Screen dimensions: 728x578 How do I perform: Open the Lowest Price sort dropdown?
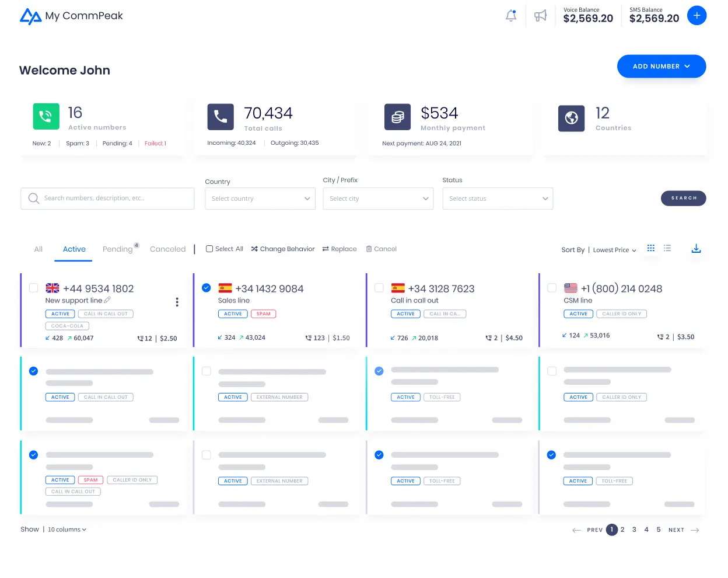(614, 250)
